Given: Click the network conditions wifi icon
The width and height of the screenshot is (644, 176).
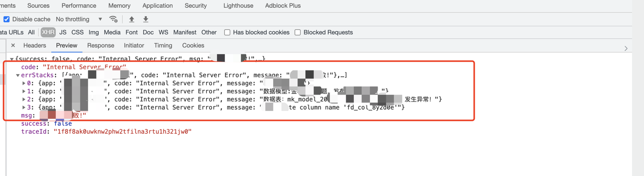Looking at the screenshot, I should [113, 19].
